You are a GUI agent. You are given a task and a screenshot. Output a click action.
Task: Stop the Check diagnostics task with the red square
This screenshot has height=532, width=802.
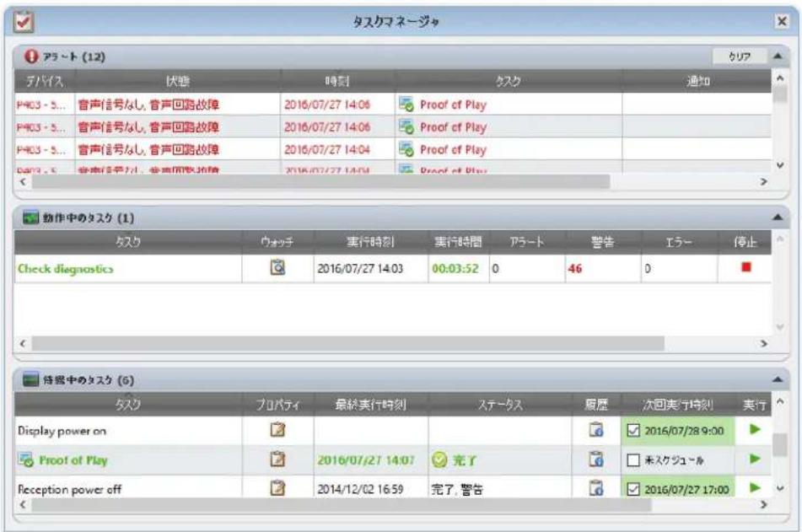pos(746,267)
